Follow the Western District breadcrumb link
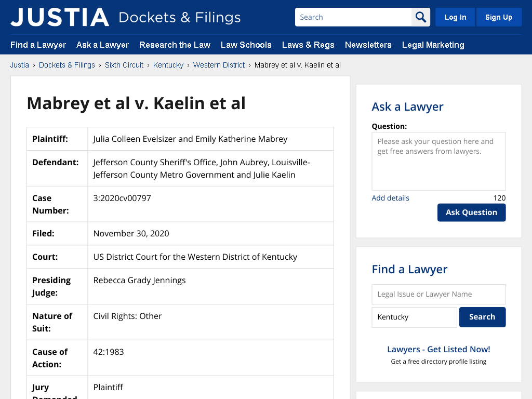Viewport: 532px width, 399px height. click(x=219, y=65)
